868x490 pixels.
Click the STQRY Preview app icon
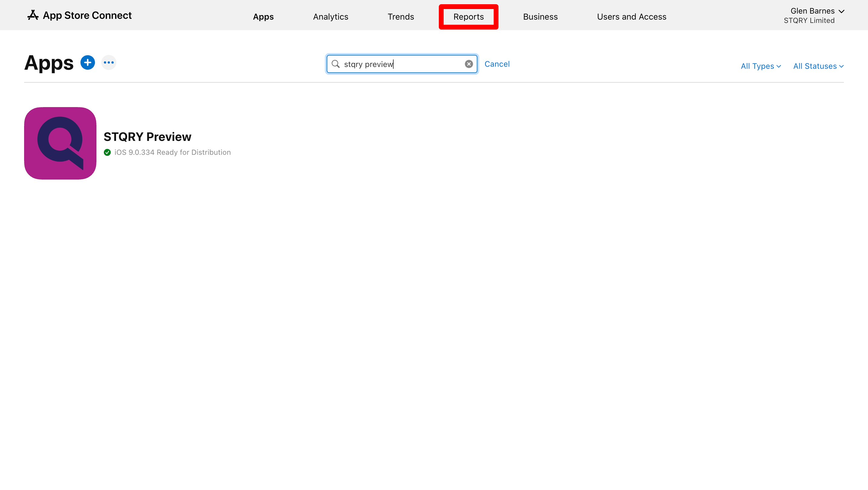(60, 143)
